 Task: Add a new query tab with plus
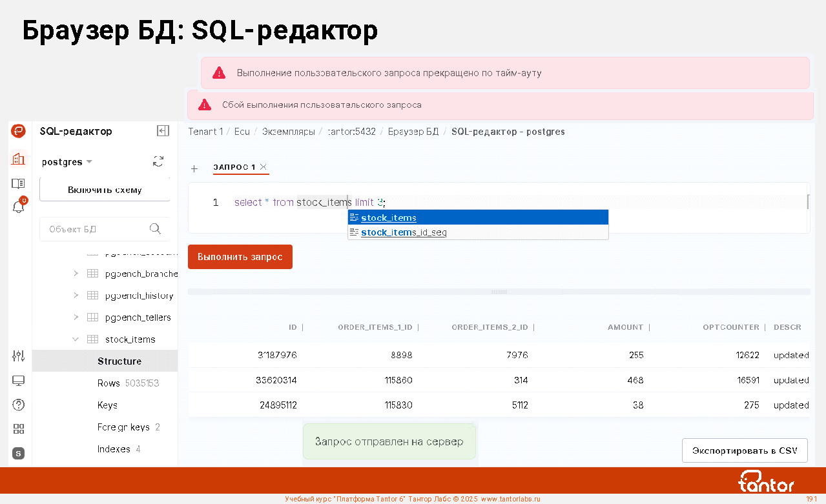[194, 169]
